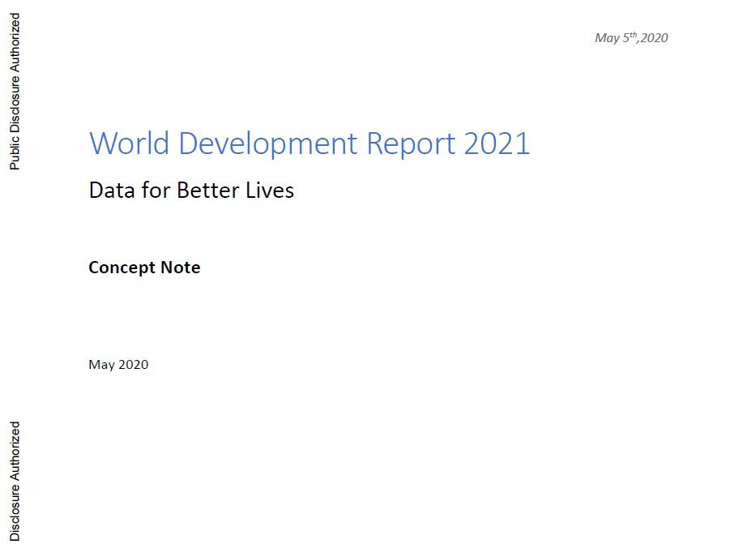756x544 pixels.
Task: Click "2020" in the "May 2020" line
Action: (x=134, y=365)
